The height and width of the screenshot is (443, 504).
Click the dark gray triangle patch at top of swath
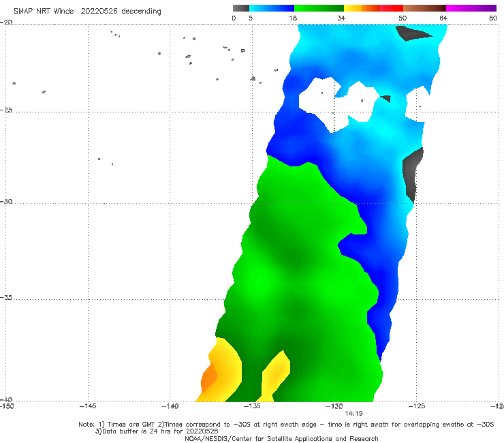tap(411, 33)
